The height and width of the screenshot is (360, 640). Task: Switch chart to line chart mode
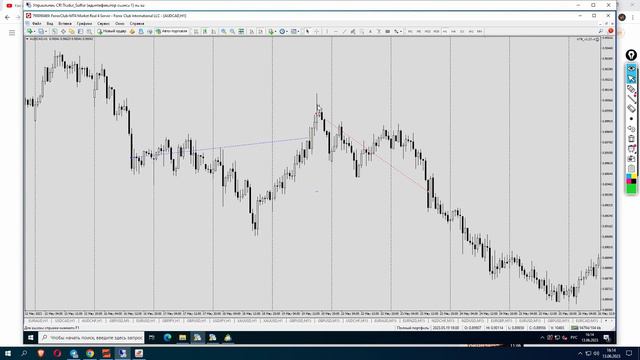pyautogui.click(x=214, y=31)
